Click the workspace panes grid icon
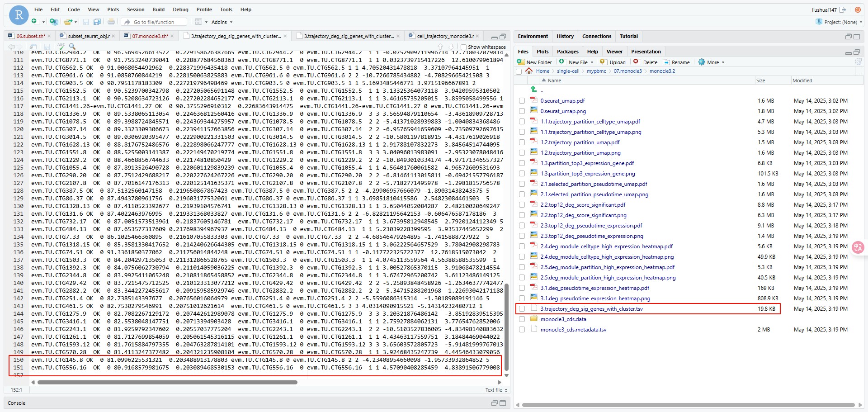 pyautogui.click(x=198, y=22)
